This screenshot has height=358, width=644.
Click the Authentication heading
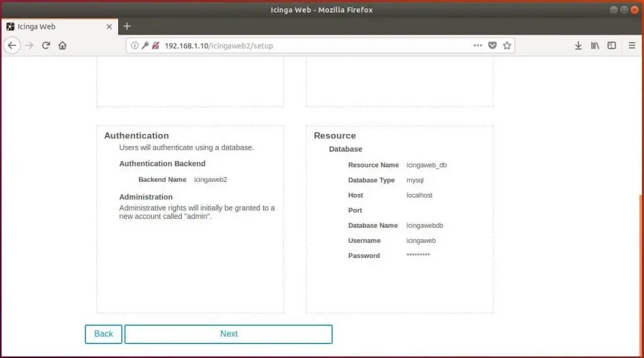point(136,136)
